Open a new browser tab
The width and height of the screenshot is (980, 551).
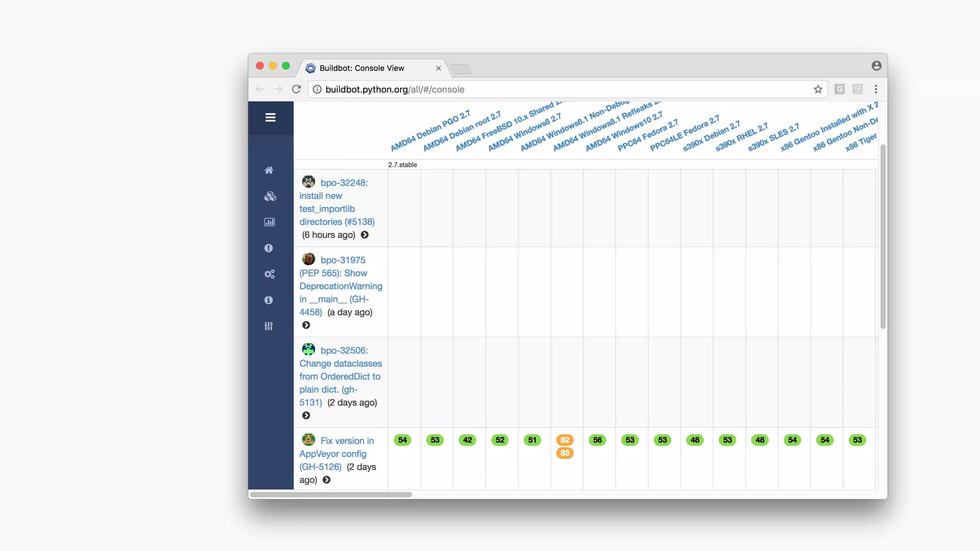461,69
